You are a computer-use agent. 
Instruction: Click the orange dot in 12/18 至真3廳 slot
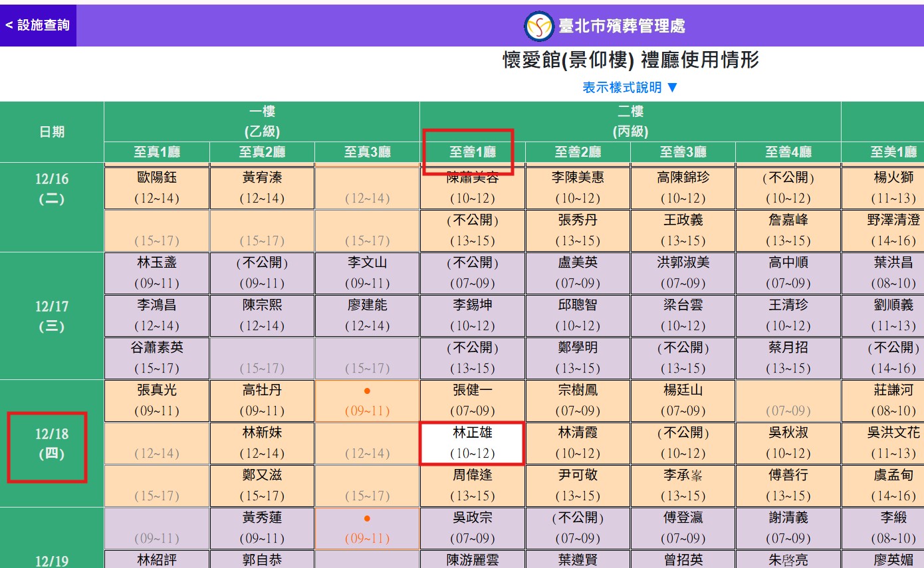tap(367, 391)
